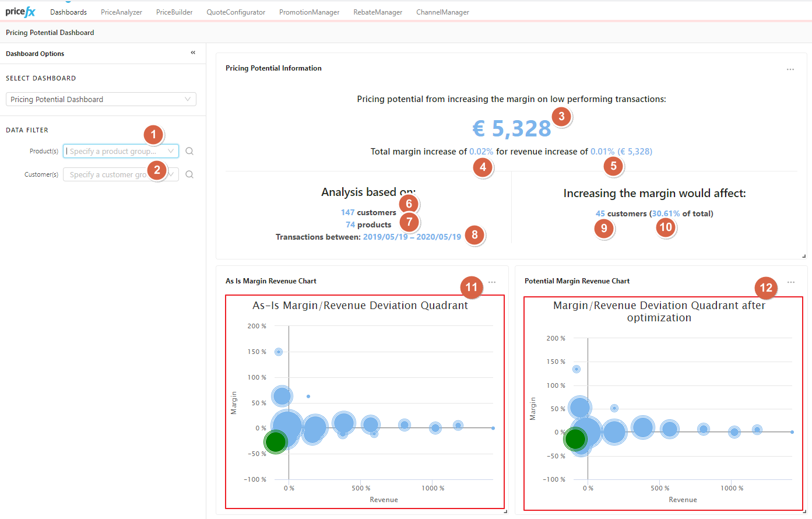The image size is (812, 519).
Task: Open As Is Margin Revenue Chart options menu
Action: [492, 282]
